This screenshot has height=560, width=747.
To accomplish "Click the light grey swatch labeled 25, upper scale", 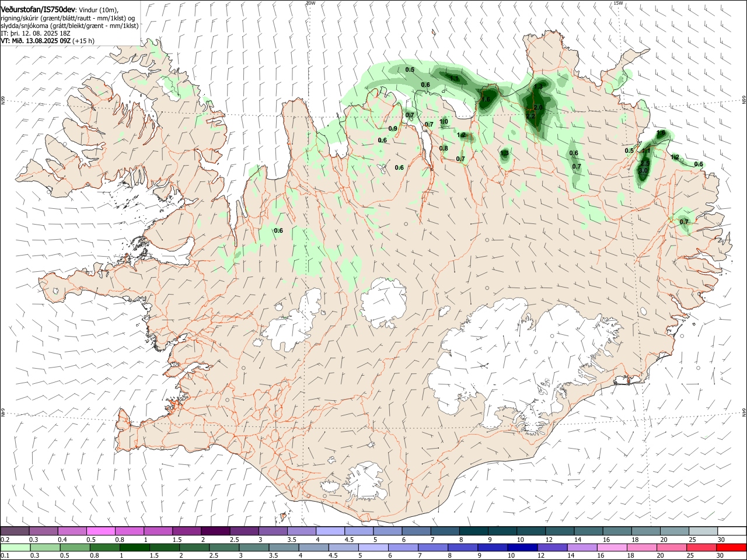I will pyautogui.click(x=704, y=531).
